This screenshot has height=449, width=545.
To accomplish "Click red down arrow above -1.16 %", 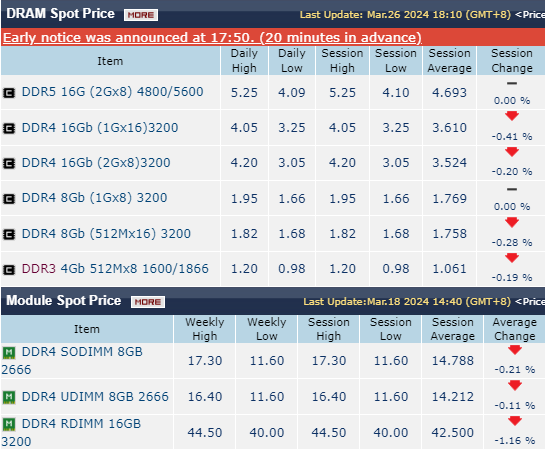I will coord(514,421).
